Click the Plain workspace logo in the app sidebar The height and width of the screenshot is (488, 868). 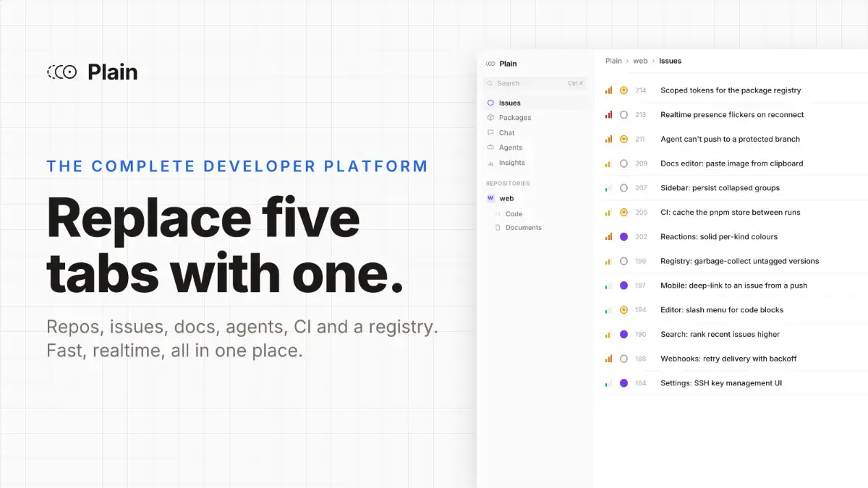490,64
